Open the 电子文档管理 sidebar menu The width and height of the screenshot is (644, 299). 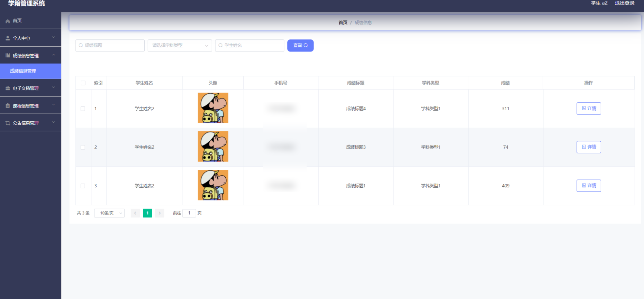[30, 88]
